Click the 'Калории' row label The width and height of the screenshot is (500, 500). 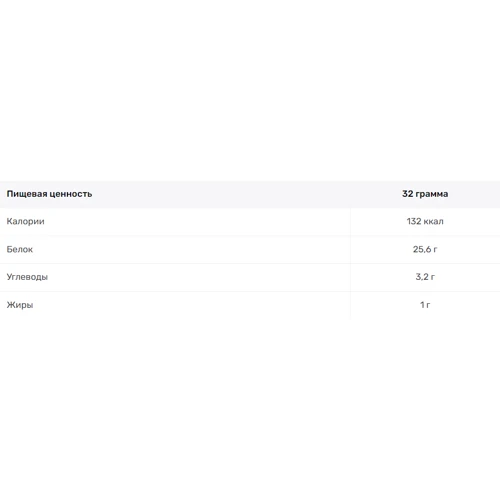coord(26,221)
